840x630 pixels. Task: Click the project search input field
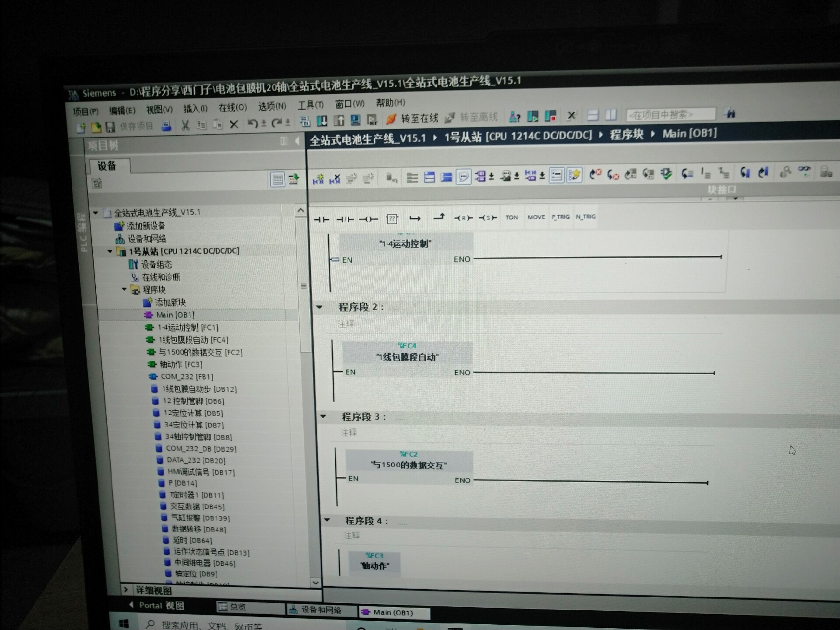[x=670, y=115]
